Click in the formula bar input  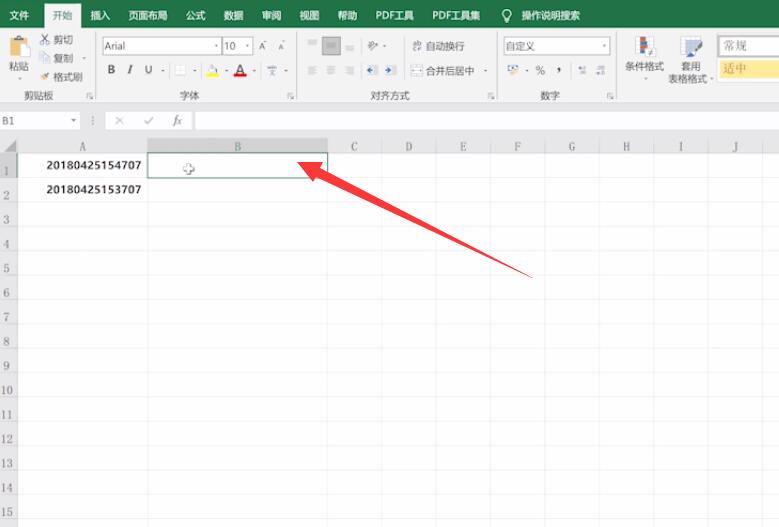pos(487,121)
